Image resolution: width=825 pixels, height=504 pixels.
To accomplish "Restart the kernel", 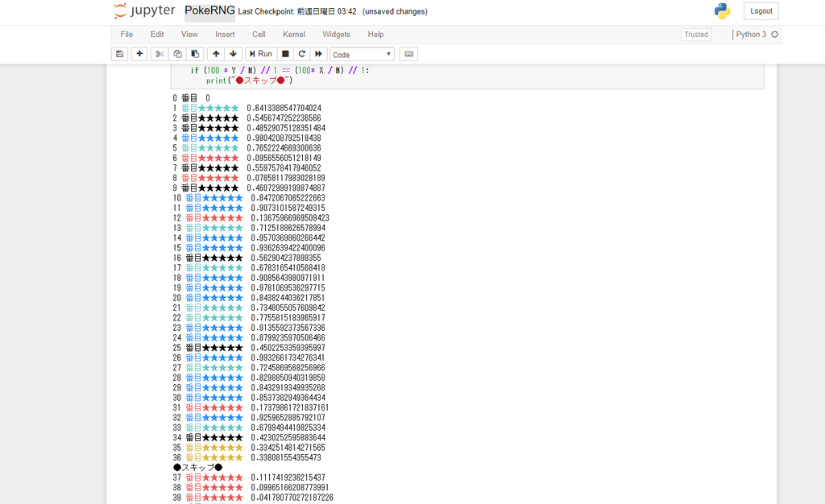I will [x=302, y=54].
